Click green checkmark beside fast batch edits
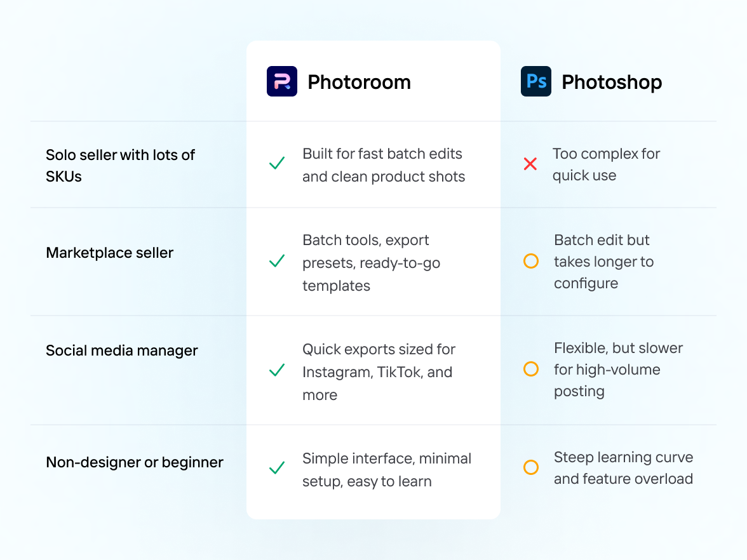The width and height of the screenshot is (747, 560). [x=277, y=164]
